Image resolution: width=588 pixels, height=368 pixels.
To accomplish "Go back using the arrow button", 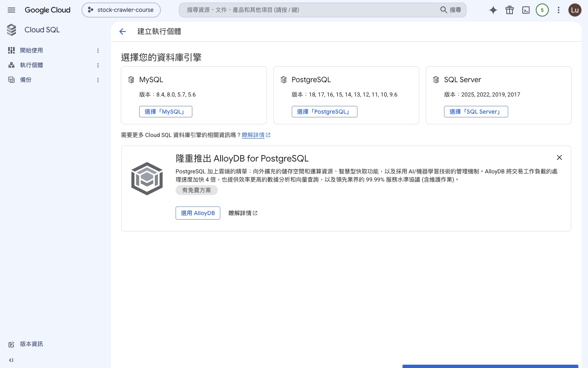I will point(122,31).
